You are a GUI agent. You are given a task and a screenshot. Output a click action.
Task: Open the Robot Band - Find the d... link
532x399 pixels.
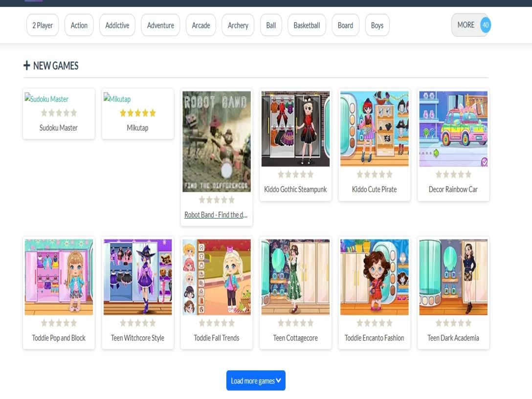click(216, 215)
